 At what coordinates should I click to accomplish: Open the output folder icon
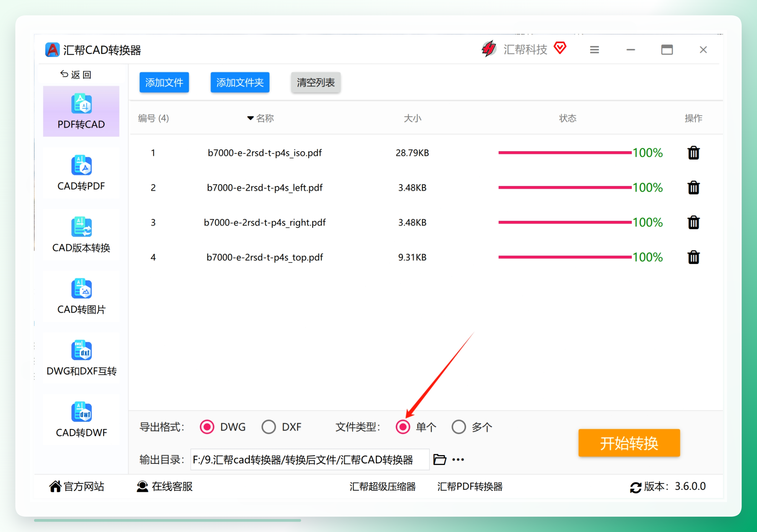coord(440,459)
